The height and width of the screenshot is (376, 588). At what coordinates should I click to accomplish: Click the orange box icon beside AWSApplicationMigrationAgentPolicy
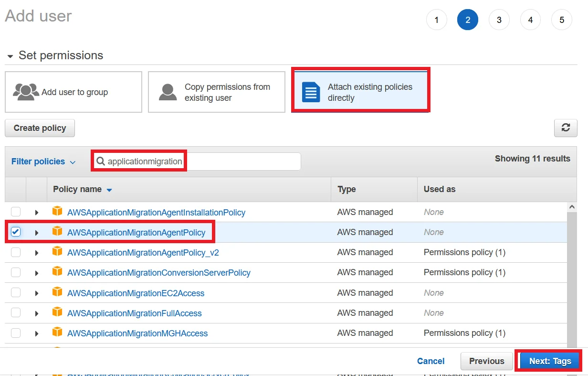point(57,231)
